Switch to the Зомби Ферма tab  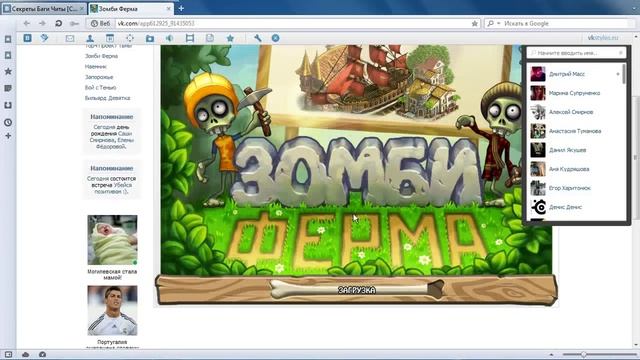tap(131, 9)
